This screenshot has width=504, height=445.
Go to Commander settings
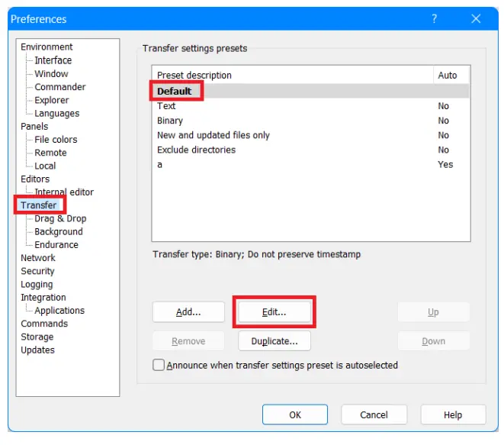60,87
